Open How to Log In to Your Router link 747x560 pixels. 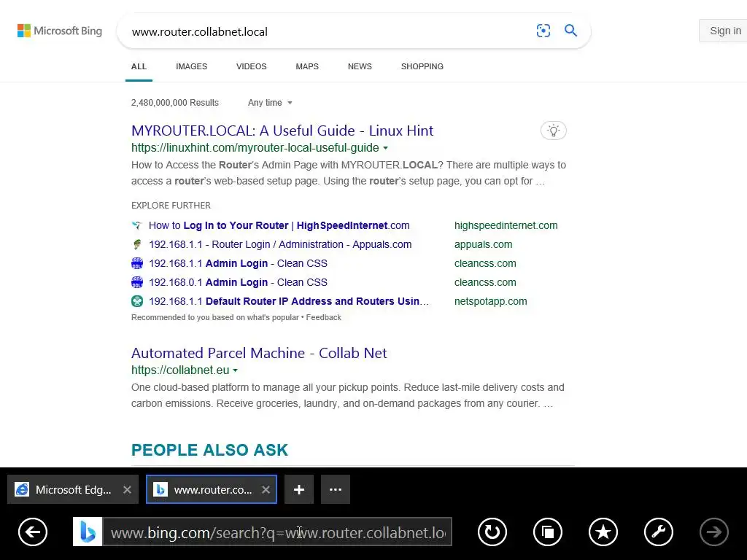pyautogui.click(x=279, y=225)
